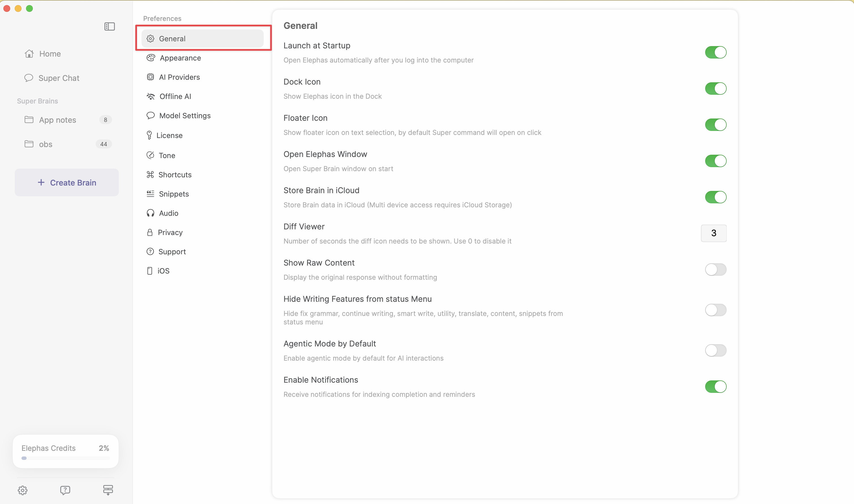Click the Elephas Credits 2% value
Image resolution: width=854 pixels, height=504 pixels.
tap(104, 448)
